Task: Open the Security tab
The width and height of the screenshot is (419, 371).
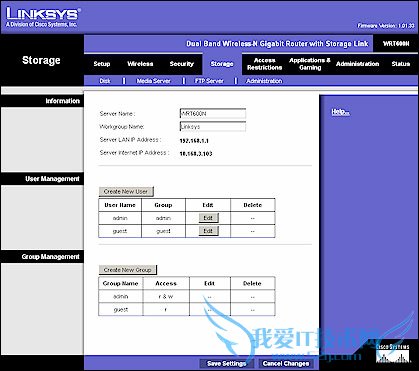Action: (181, 64)
